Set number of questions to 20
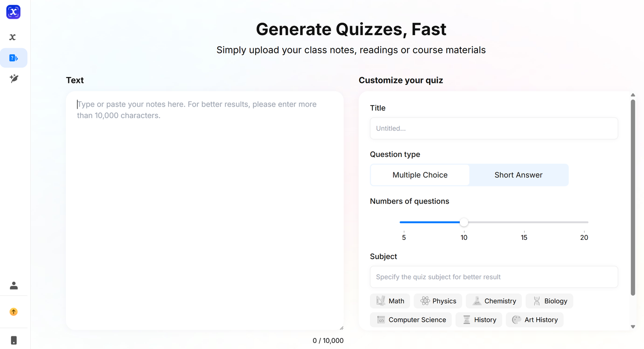 coord(584,222)
